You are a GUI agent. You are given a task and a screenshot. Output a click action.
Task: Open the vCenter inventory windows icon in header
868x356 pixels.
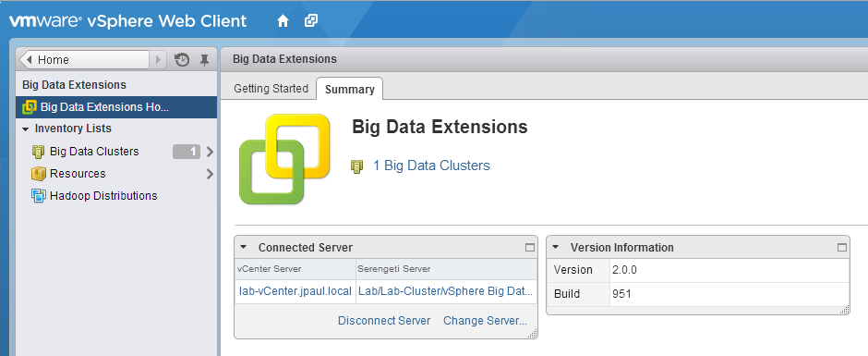coord(311,21)
